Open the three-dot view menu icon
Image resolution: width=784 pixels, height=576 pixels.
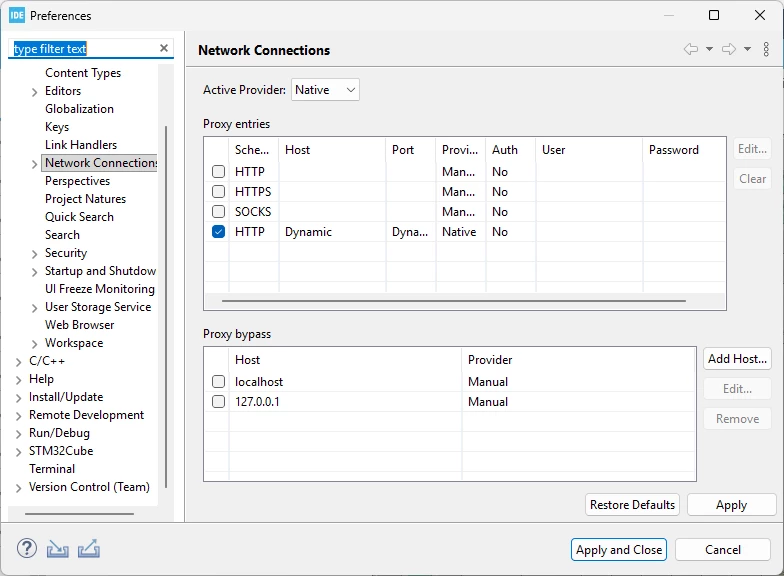[x=766, y=49]
